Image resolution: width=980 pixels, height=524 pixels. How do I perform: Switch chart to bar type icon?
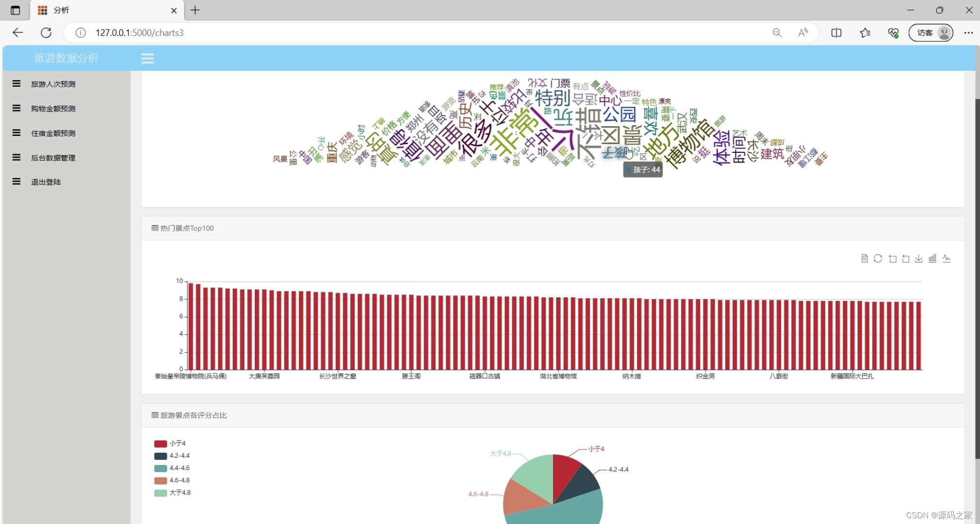[x=932, y=259]
